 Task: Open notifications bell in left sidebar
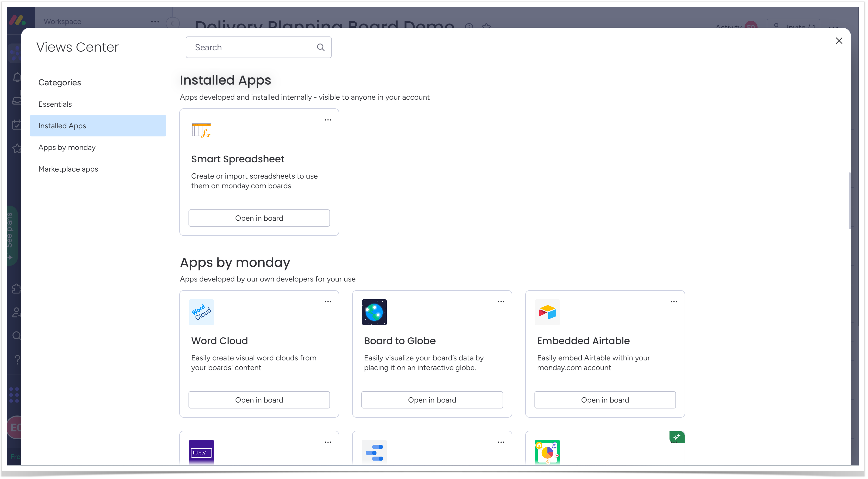17,77
